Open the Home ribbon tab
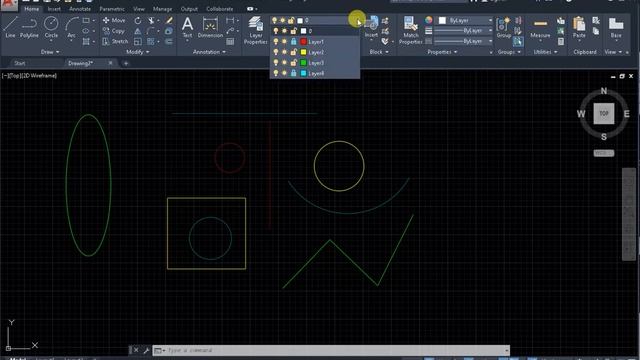640x360 pixels. 31,9
